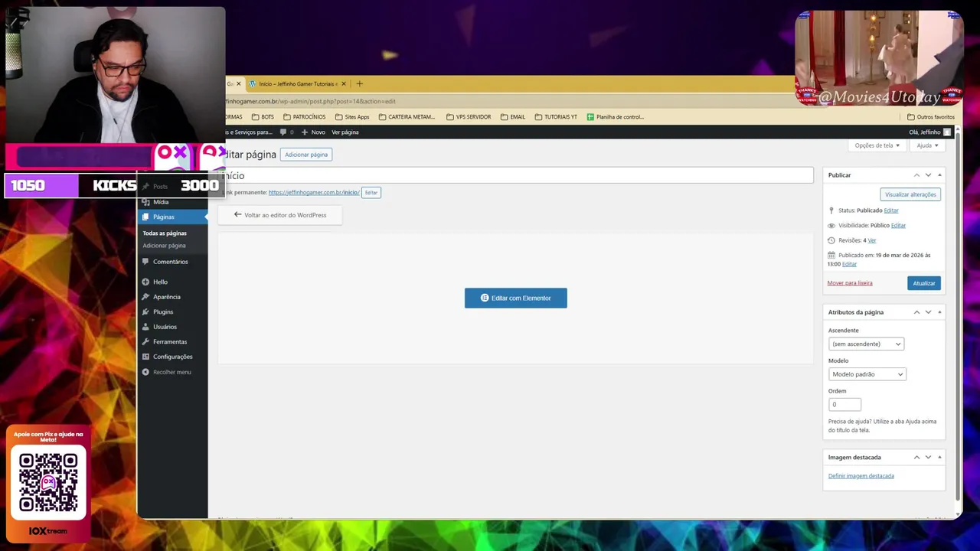The height and width of the screenshot is (551, 980).
Task: Open the Aparência menu item
Action: click(172, 297)
